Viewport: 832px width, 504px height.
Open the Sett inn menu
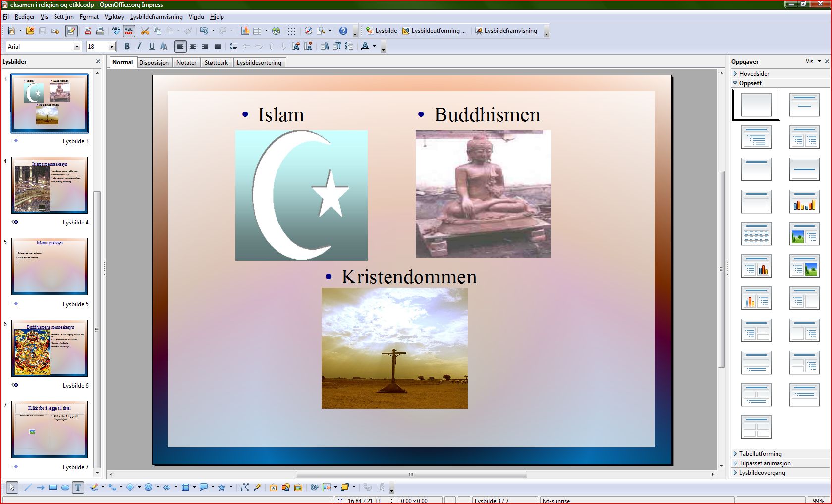[63, 16]
